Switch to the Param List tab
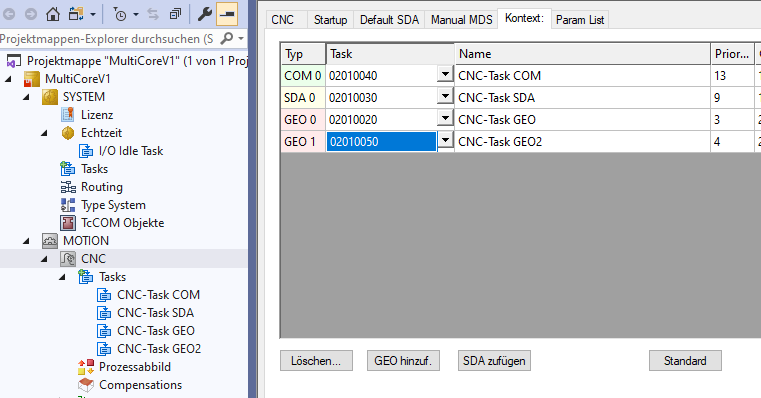761x398 pixels. click(580, 20)
